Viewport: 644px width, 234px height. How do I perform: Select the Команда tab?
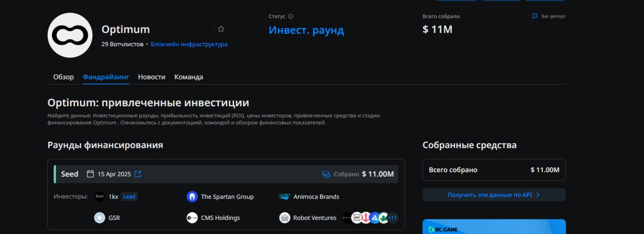pos(189,77)
